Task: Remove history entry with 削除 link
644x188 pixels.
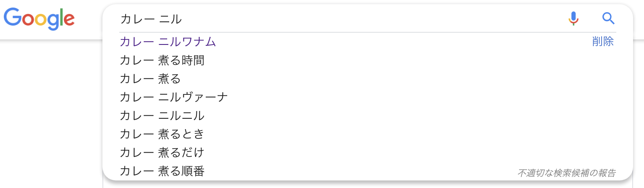Action: click(603, 42)
